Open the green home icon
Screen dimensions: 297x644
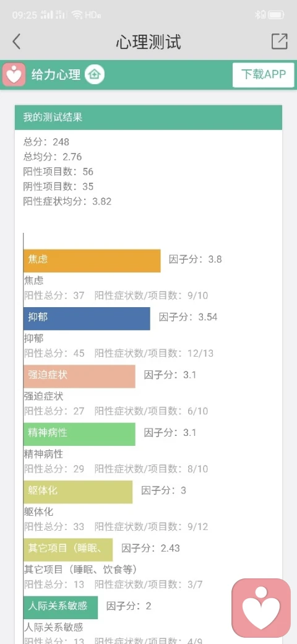click(95, 75)
